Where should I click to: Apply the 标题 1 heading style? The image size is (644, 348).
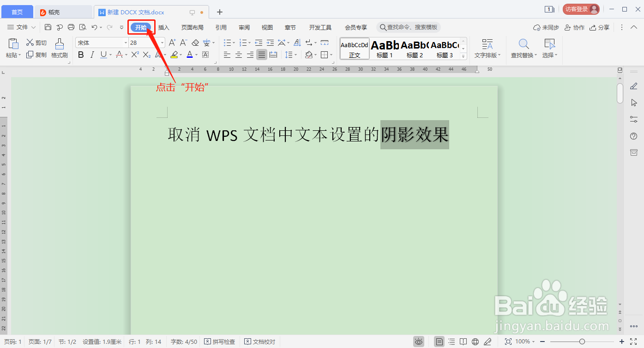point(385,49)
